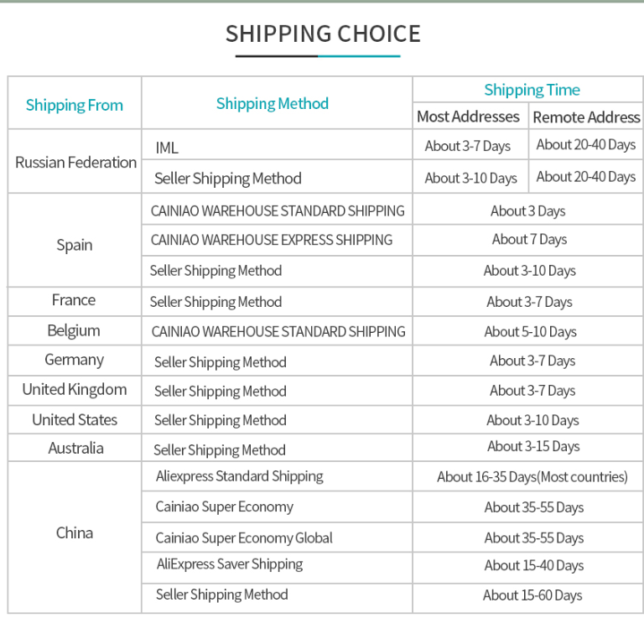
Task: Select the Russian Federation cell
Action: pos(75,162)
